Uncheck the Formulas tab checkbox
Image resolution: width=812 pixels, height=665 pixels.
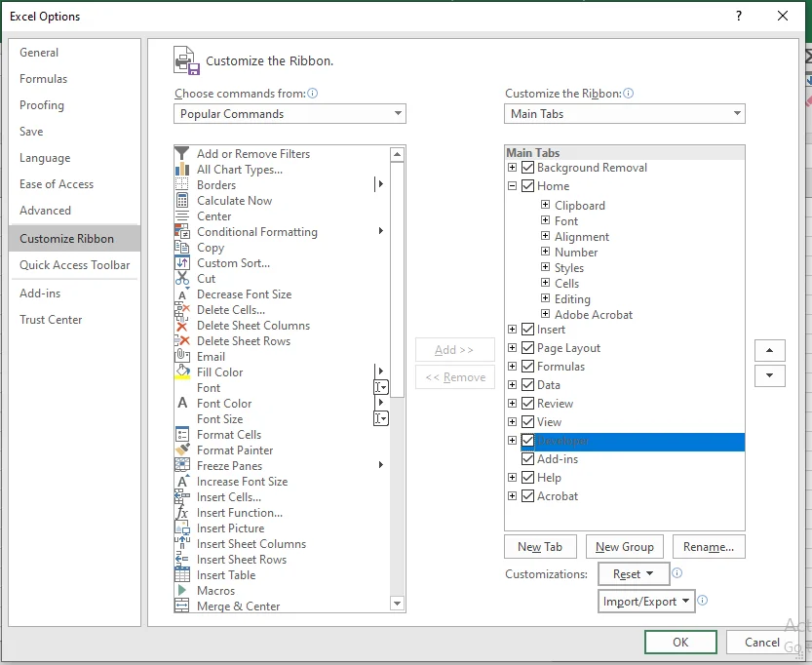click(527, 367)
